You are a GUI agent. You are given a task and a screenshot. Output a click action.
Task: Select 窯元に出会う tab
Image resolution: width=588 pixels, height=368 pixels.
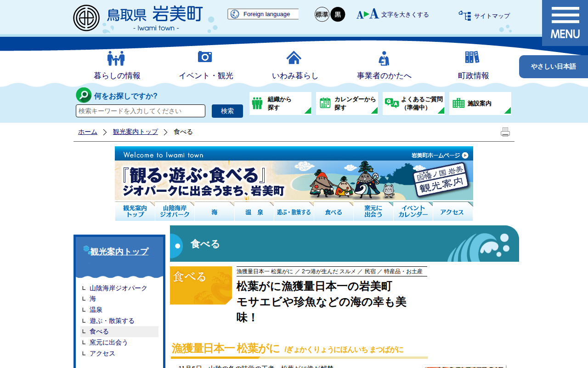click(x=373, y=212)
